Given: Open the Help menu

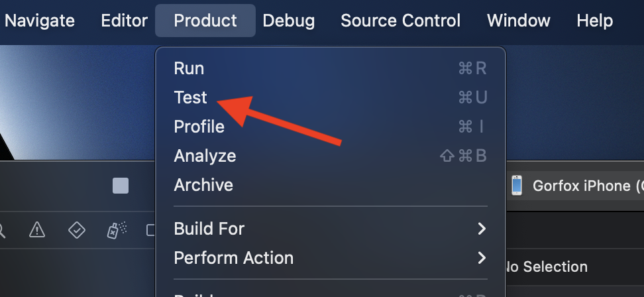Looking at the screenshot, I should [x=595, y=21].
